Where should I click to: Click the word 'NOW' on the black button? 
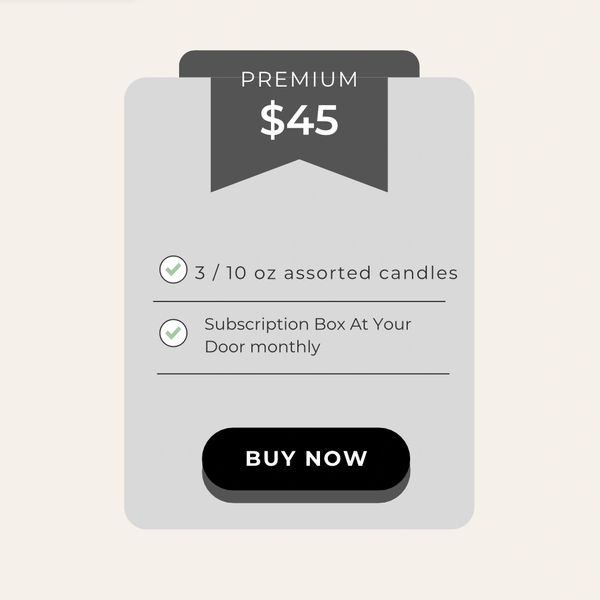336,458
